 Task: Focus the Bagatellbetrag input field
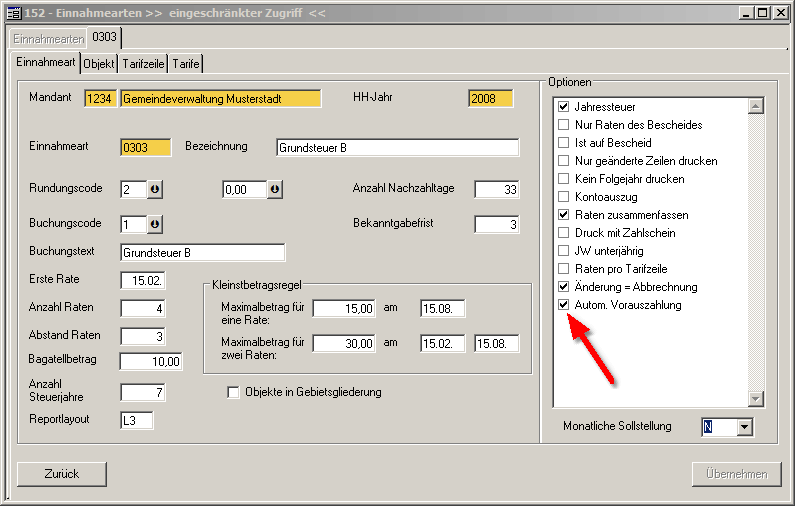tap(151, 361)
